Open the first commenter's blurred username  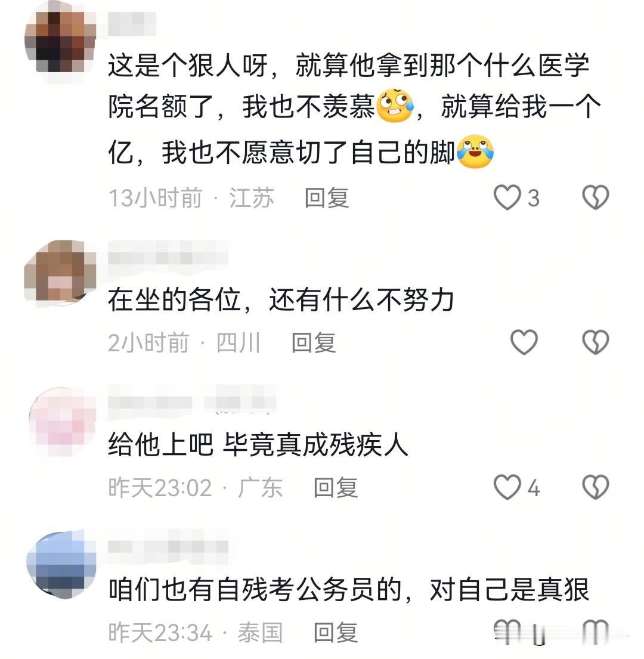pyautogui.click(x=132, y=24)
